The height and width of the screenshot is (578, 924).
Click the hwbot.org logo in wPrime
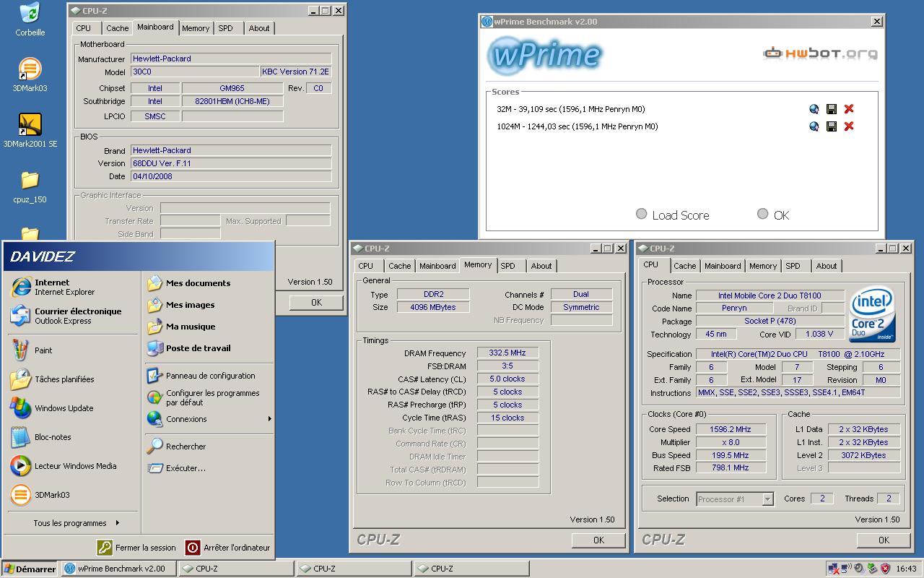(821, 53)
